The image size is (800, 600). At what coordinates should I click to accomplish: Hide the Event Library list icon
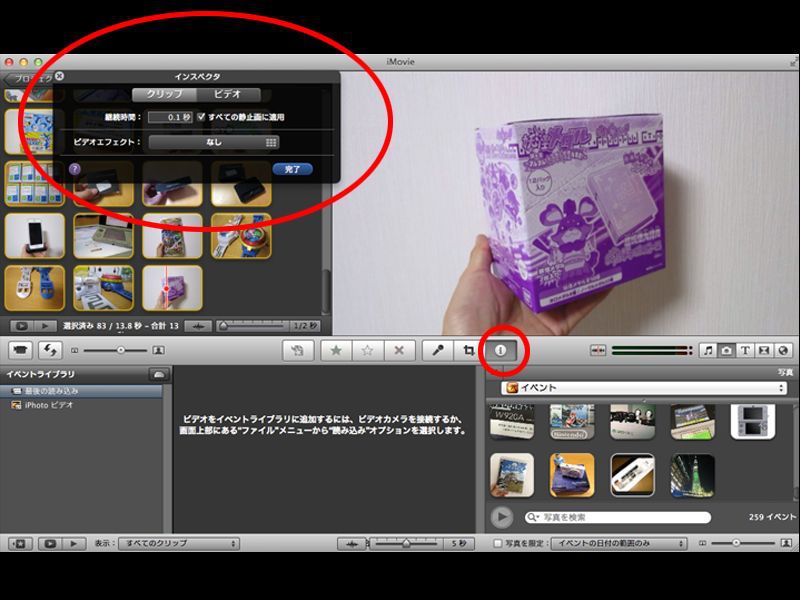[x=19, y=544]
